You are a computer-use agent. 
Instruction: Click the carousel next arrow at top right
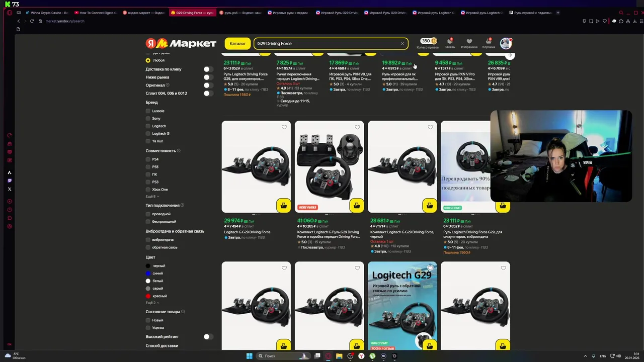click(x=510, y=55)
